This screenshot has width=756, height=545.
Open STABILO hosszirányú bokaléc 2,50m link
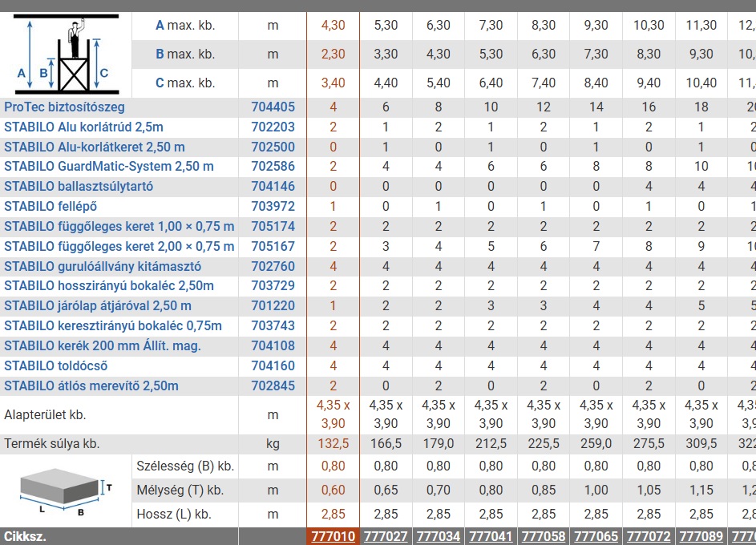click(x=109, y=286)
